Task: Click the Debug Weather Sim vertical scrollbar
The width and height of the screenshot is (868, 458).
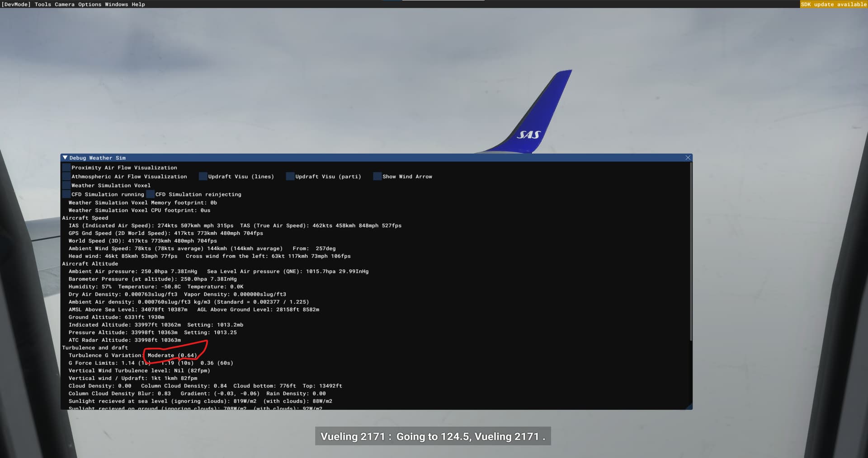Action: (x=690, y=253)
